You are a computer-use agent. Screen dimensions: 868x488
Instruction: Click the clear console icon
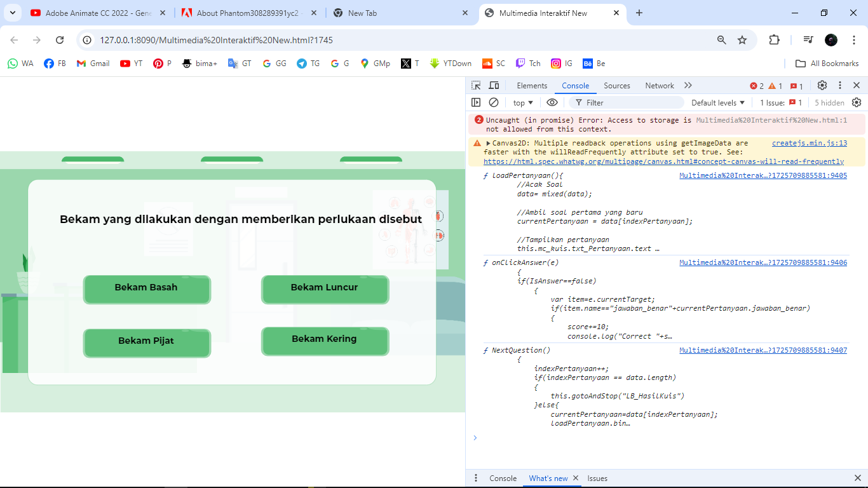493,102
